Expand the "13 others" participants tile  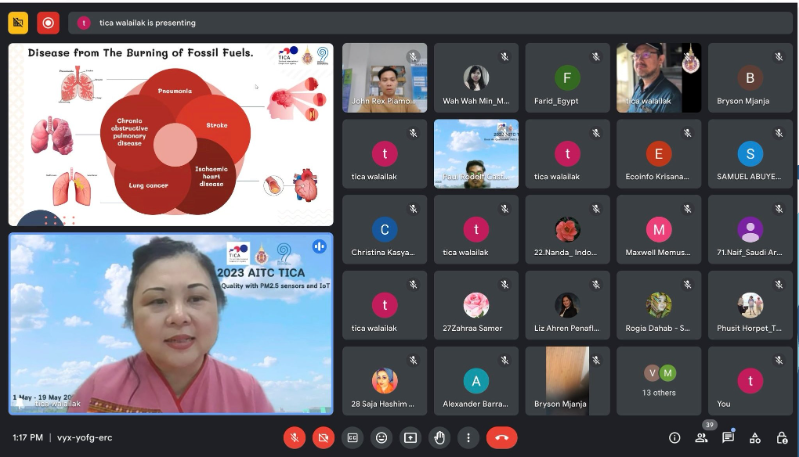point(659,381)
